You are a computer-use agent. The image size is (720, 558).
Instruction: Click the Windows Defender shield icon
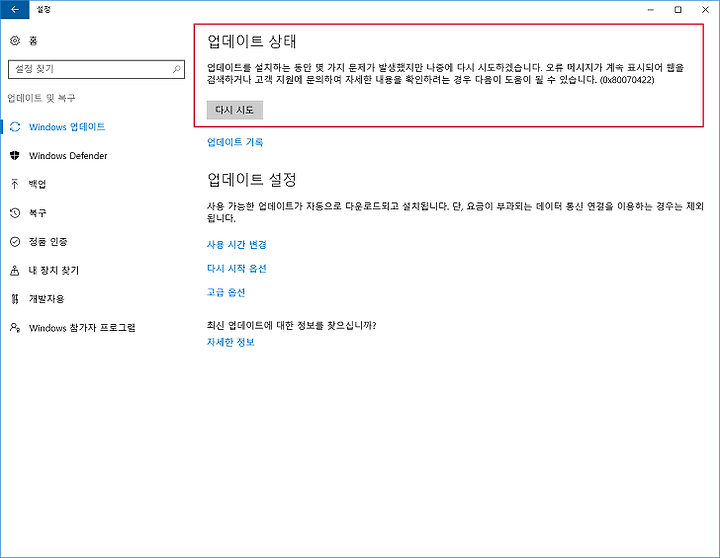point(15,155)
